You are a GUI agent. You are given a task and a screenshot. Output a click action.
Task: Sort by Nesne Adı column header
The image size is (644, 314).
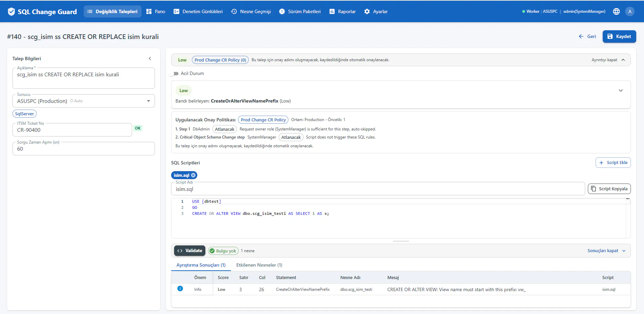pyautogui.click(x=350, y=277)
